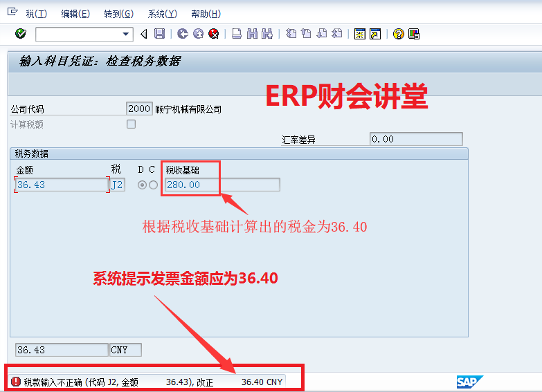The image size is (542, 392).
Task: Click the status bar message 税款输入不正确
Action: tap(153, 382)
